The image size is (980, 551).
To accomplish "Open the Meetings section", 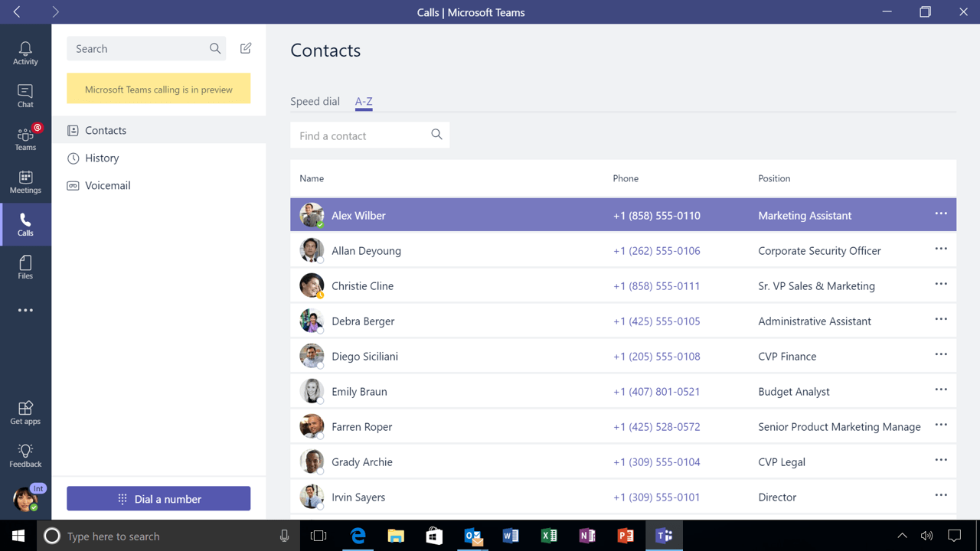I will click(x=25, y=182).
